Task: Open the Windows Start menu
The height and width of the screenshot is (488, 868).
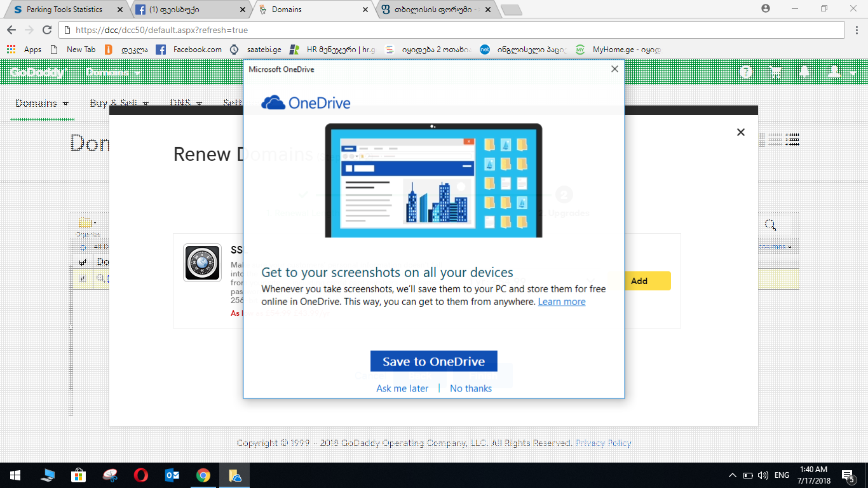Action: point(15,475)
